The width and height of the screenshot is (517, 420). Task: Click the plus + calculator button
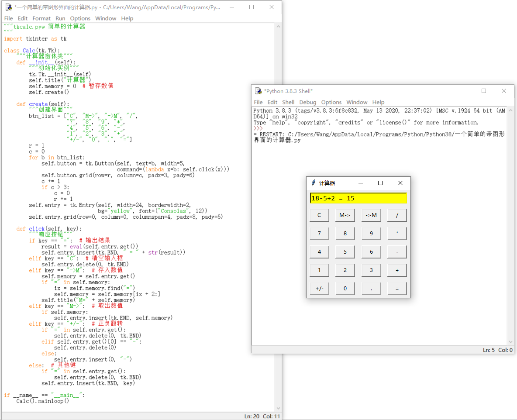point(397,270)
